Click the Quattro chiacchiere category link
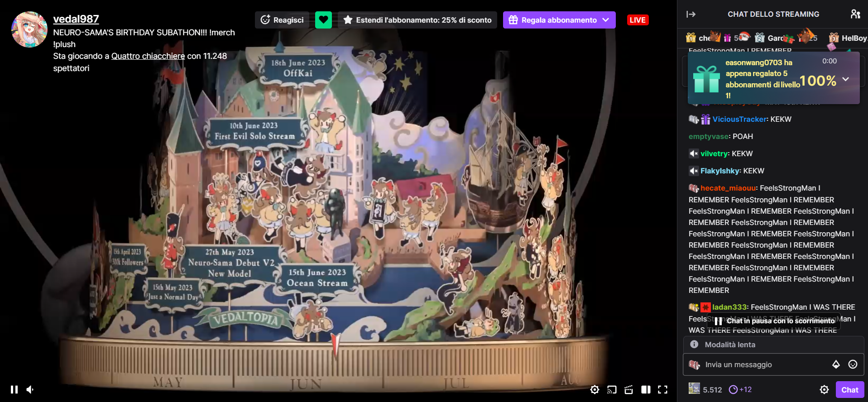 point(148,56)
